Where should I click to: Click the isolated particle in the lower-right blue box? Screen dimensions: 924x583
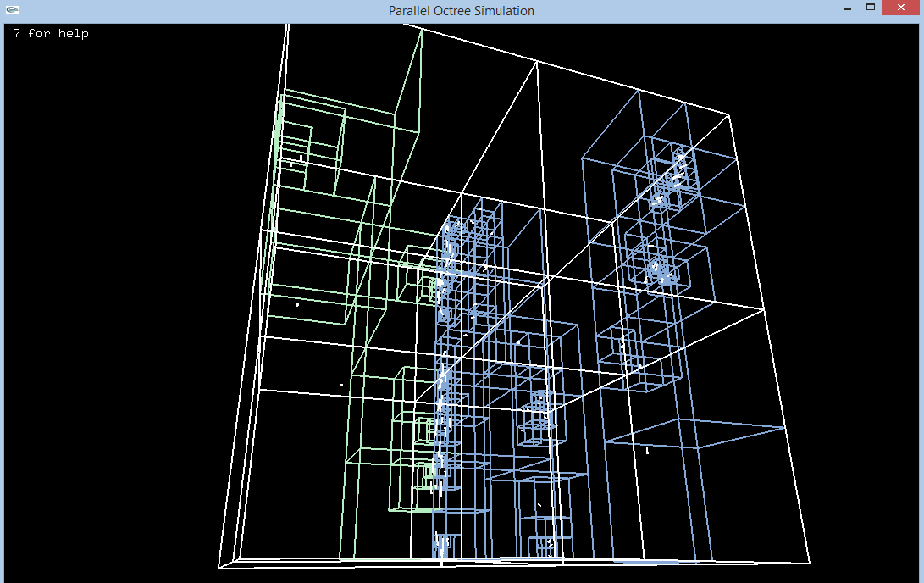tap(648, 450)
